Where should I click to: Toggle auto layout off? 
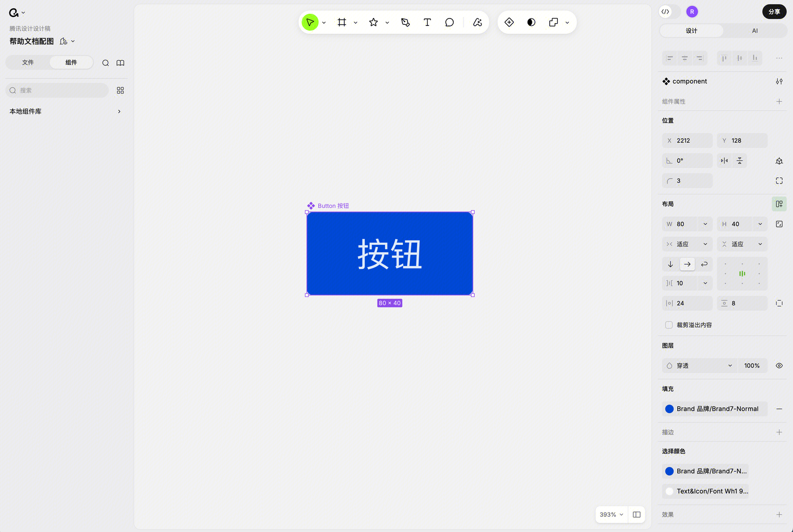pyautogui.click(x=779, y=204)
